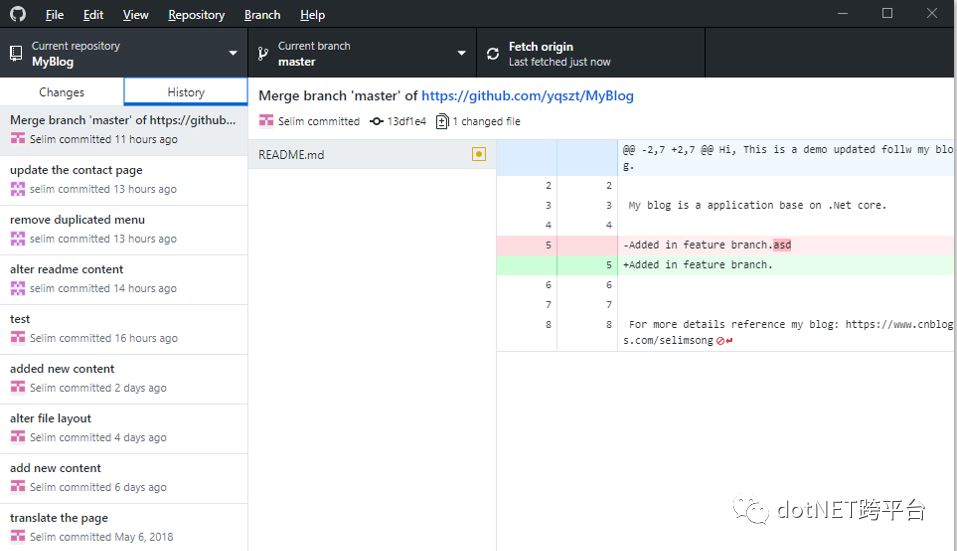
Task: Close the GitHub Desktop window
Action: 932,13
